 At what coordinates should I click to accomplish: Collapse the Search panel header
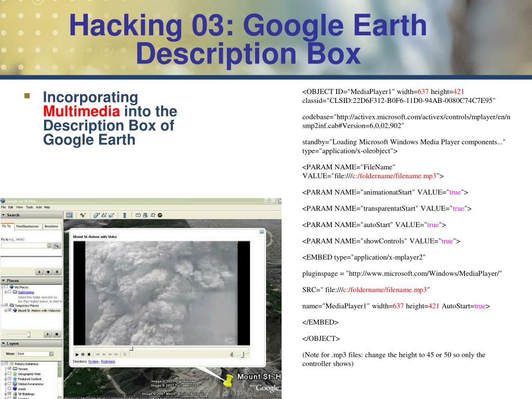coord(31,215)
